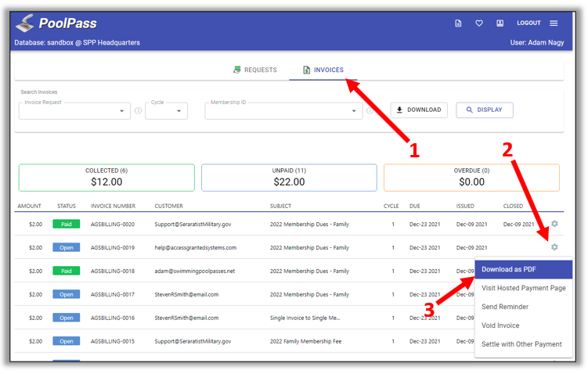Select Send Reminder menu option

(x=524, y=307)
